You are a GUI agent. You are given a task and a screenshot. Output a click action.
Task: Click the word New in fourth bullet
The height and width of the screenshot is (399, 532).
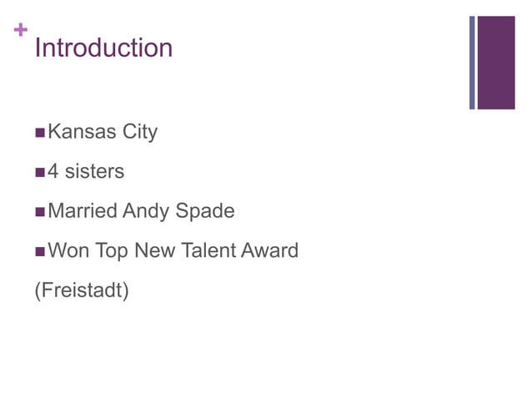(152, 250)
